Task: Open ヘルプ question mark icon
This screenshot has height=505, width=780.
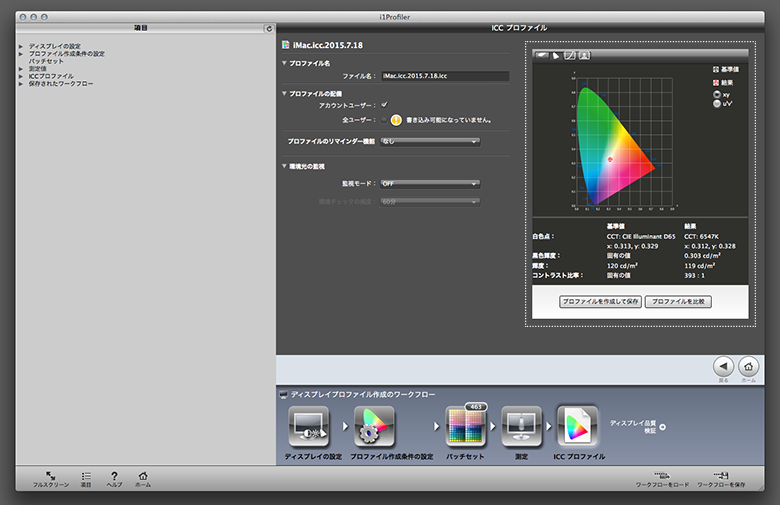Action: click(114, 476)
